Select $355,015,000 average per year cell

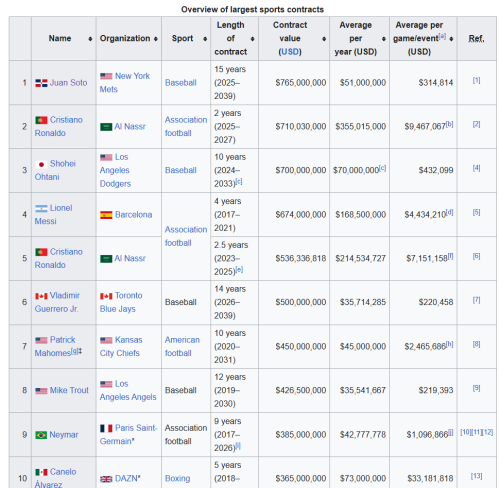[x=359, y=127]
